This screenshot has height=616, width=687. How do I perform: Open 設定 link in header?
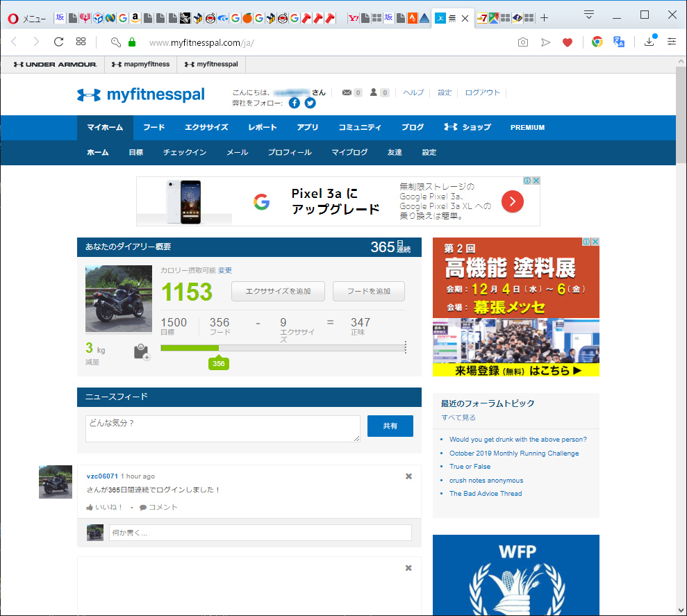click(445, 92)
